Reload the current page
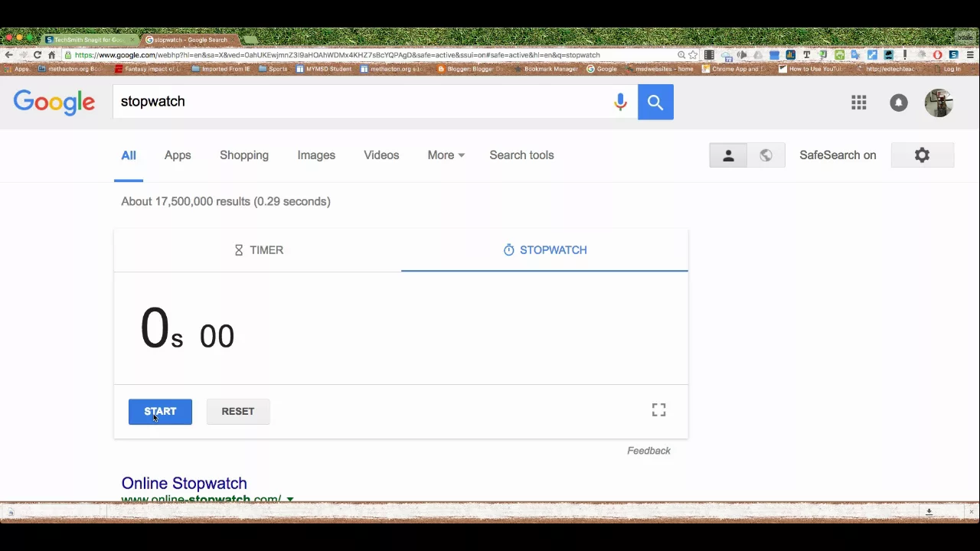 click(37, 55)
